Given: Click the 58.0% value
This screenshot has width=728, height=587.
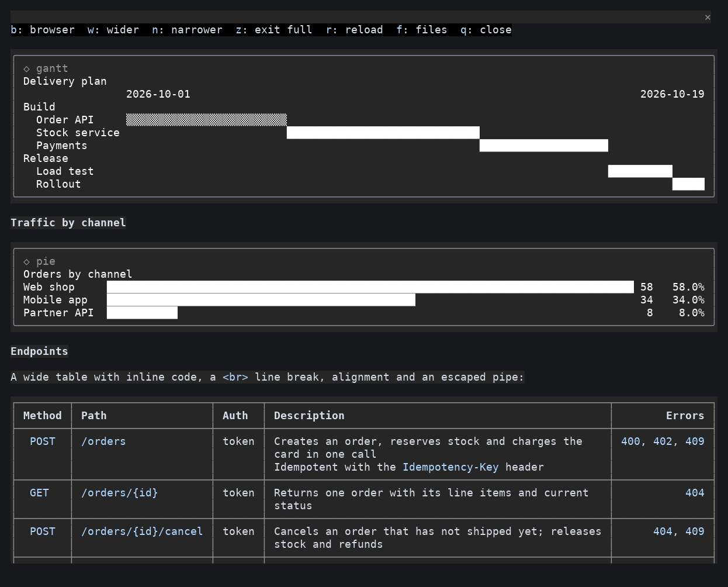Looking at the screenshot, I should click(688, 287).
